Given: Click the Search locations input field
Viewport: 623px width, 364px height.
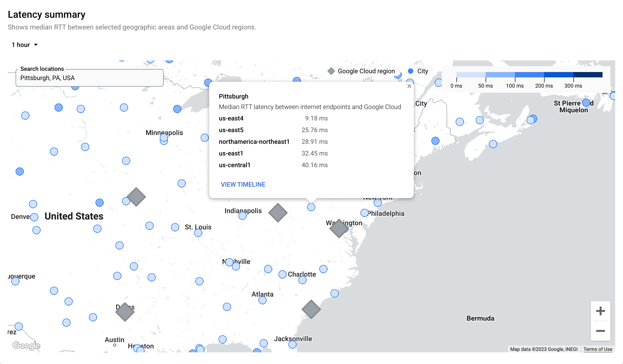Looking at the screenshot, I should (x=89, y=78).
